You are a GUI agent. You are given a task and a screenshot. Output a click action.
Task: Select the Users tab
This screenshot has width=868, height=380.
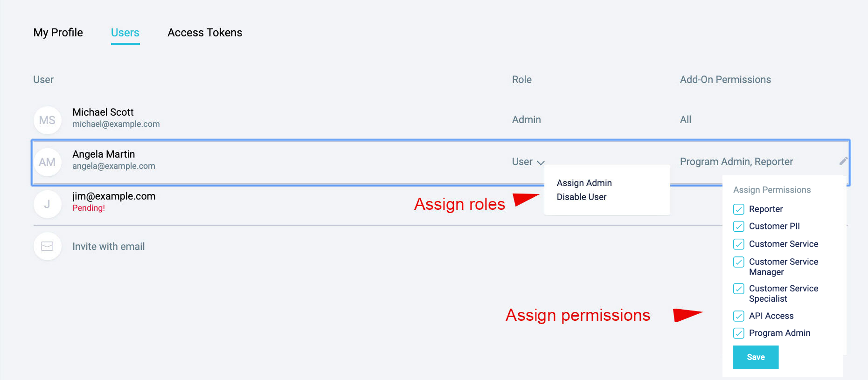coord(125,33)
